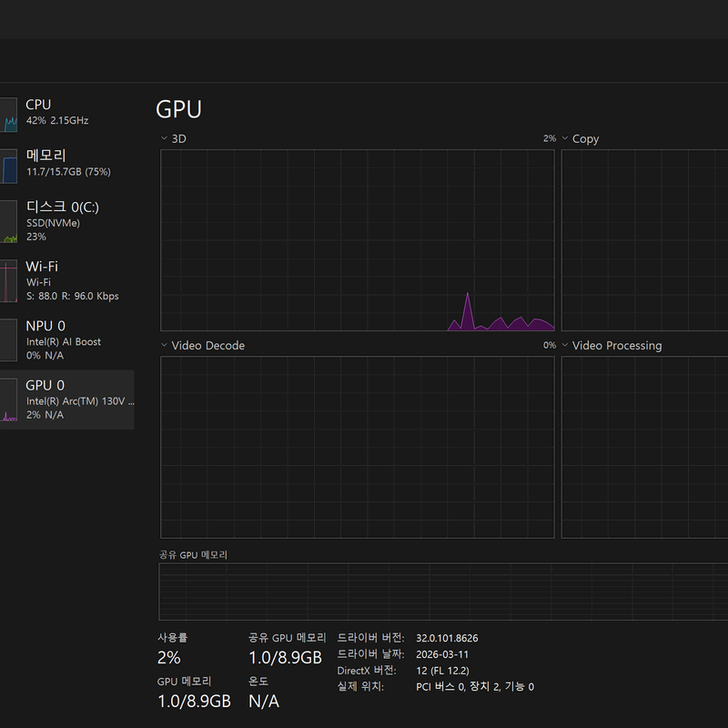
Task: Click driver version 32.0.101.8626
Action: coord(447,639)
